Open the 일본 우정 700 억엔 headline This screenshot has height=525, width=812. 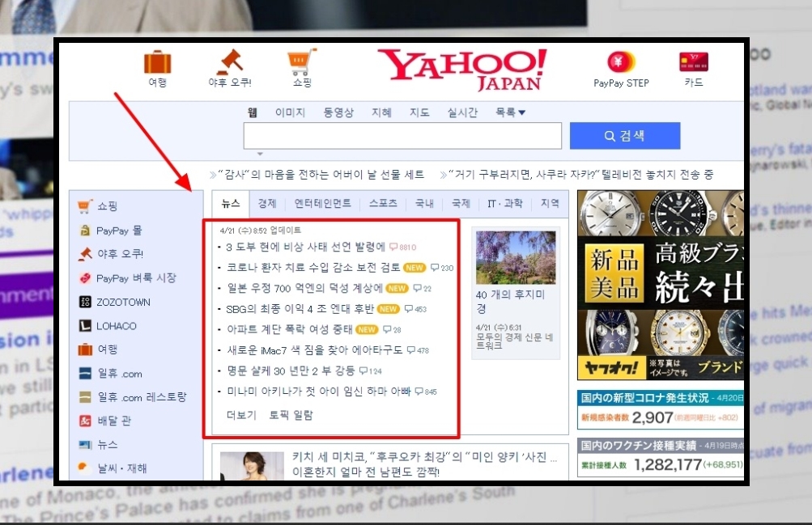[304, 288]
